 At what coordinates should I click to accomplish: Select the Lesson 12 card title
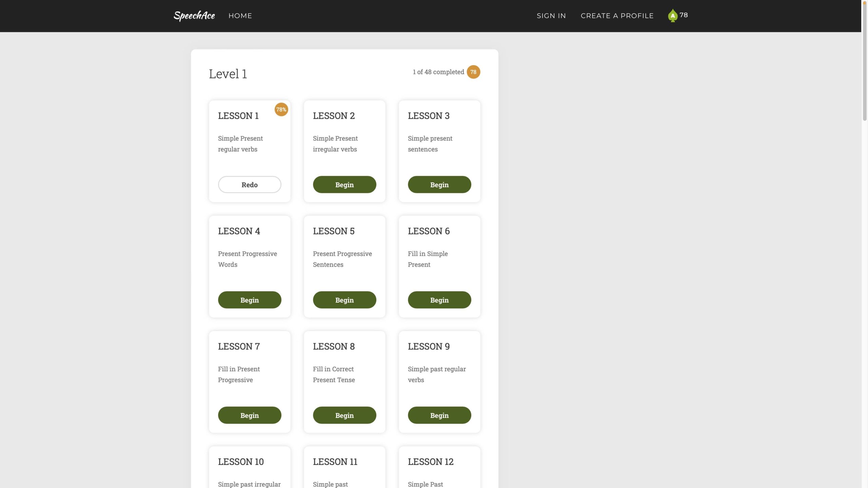tap(430, 462)
